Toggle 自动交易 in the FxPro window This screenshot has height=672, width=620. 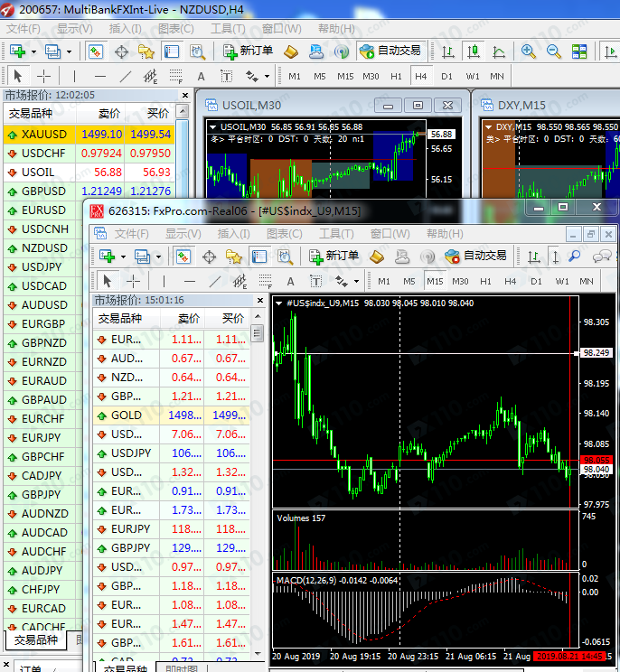click(x=476, y=257)
